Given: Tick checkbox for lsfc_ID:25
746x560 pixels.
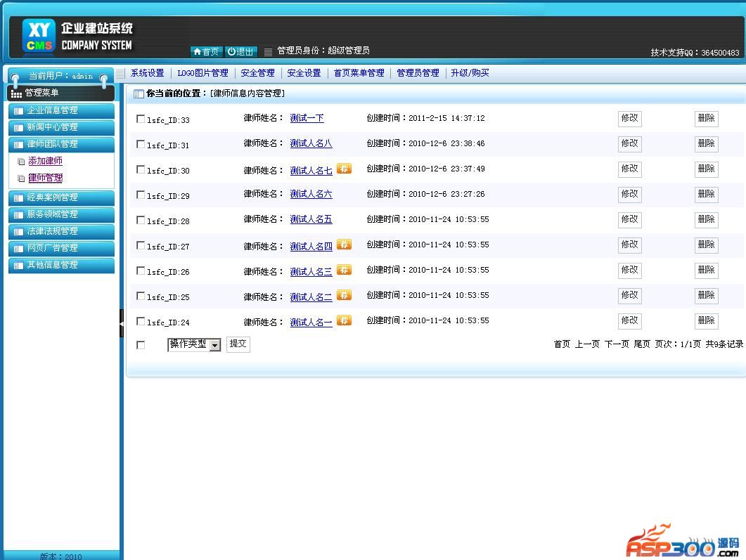Looking at the screenshot, I should click(141, 296).
